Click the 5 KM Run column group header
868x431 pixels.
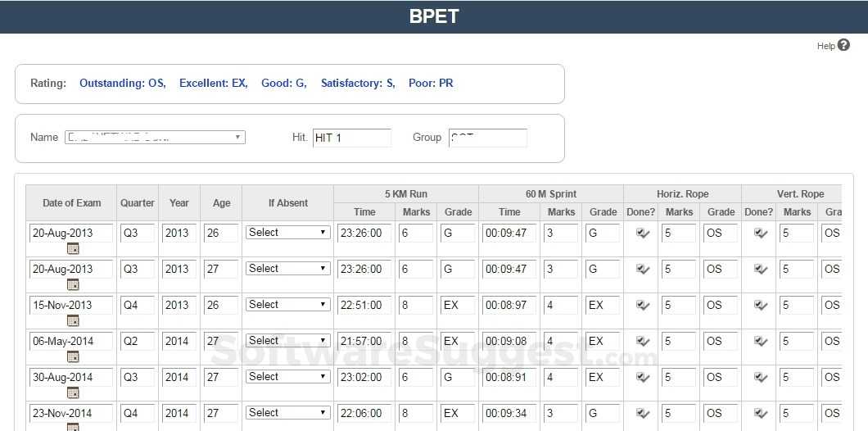[x=406, y=194]
